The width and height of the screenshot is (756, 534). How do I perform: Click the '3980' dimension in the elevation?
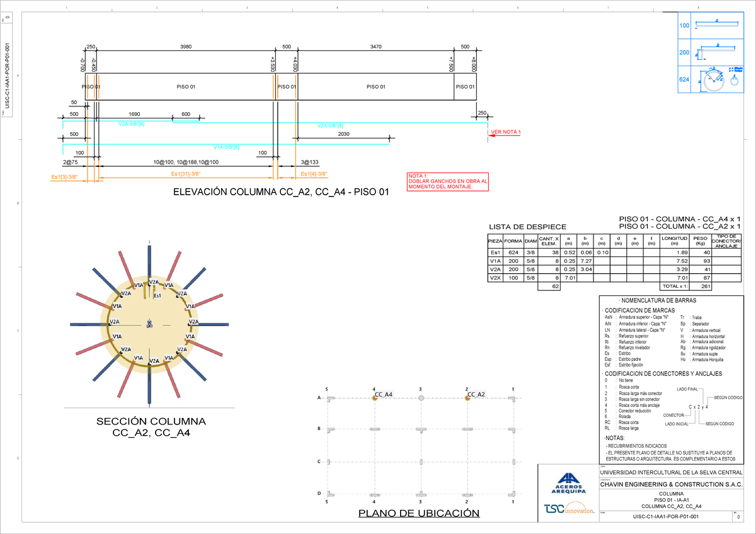pyautogui.click(x=186, y=47)
